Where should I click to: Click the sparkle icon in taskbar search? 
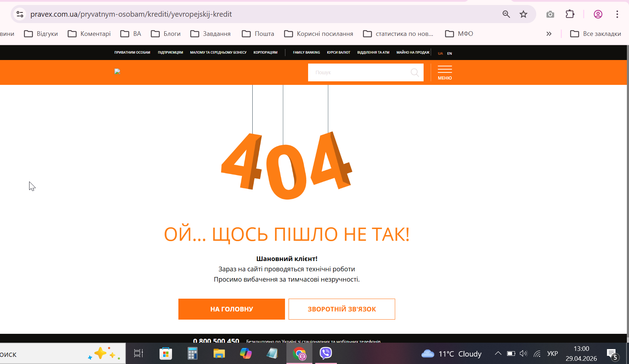103,353
